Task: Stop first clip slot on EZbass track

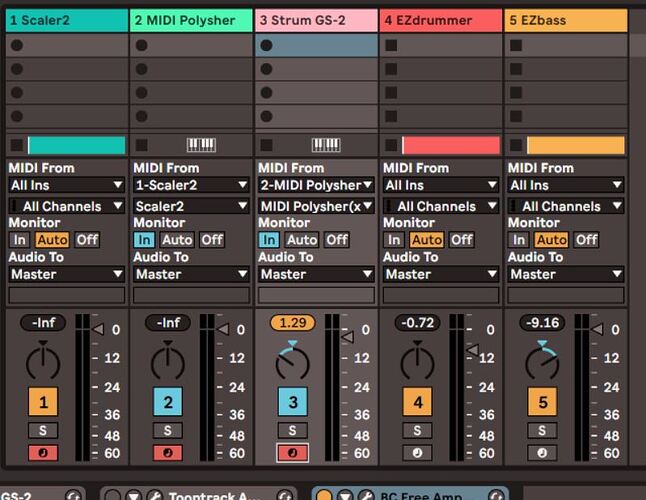Action: 516,45
